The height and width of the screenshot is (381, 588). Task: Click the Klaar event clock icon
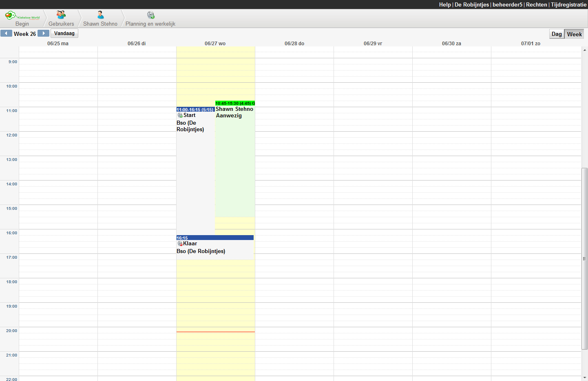click(x=180, y=244)
